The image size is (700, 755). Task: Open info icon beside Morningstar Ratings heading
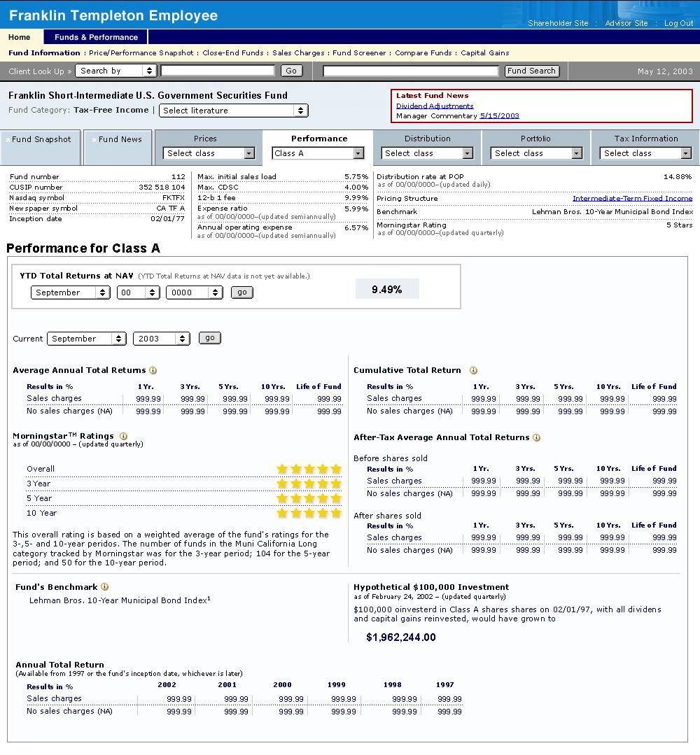point(123,437)
